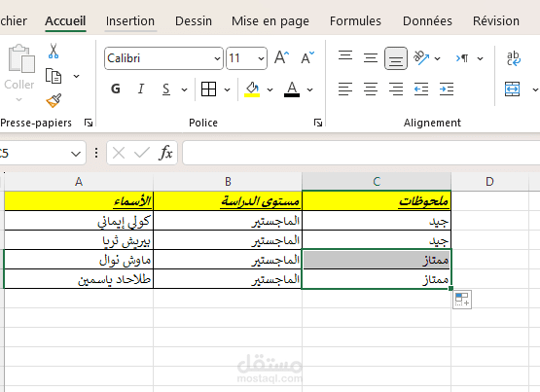
Task: Align text to middle vertically
Action: tap(371, 57)
